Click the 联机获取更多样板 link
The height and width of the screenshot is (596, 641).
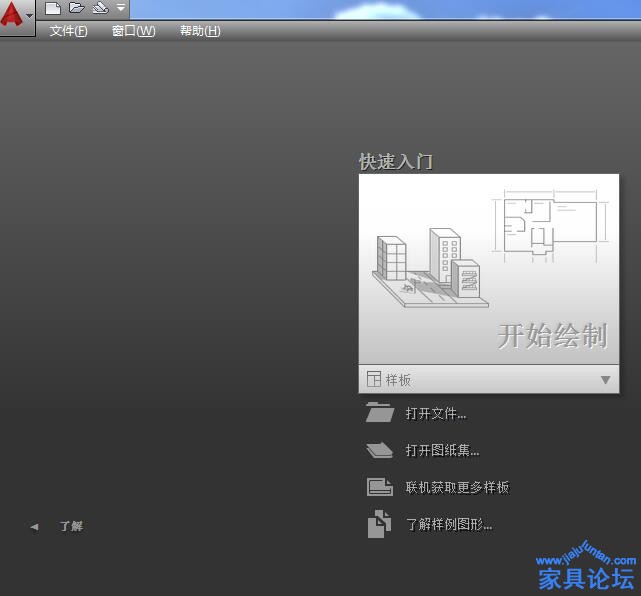[457, 487]
